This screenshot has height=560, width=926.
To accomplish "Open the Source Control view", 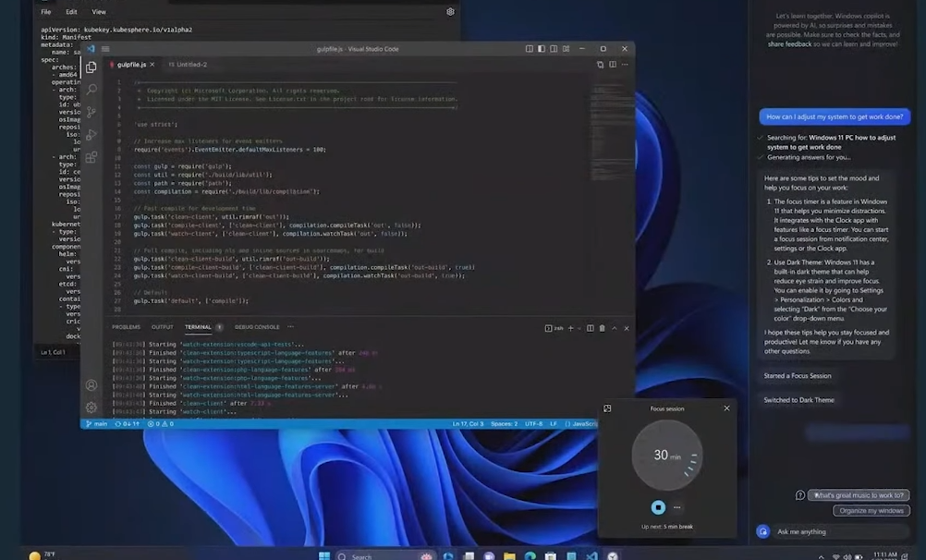I will [x=91, y=112].
